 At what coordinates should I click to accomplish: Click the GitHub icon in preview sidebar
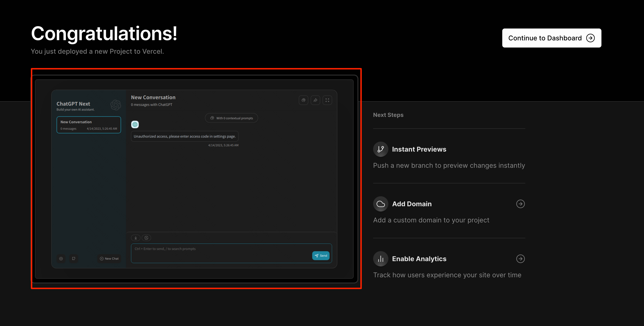click(x=73, y=259)
